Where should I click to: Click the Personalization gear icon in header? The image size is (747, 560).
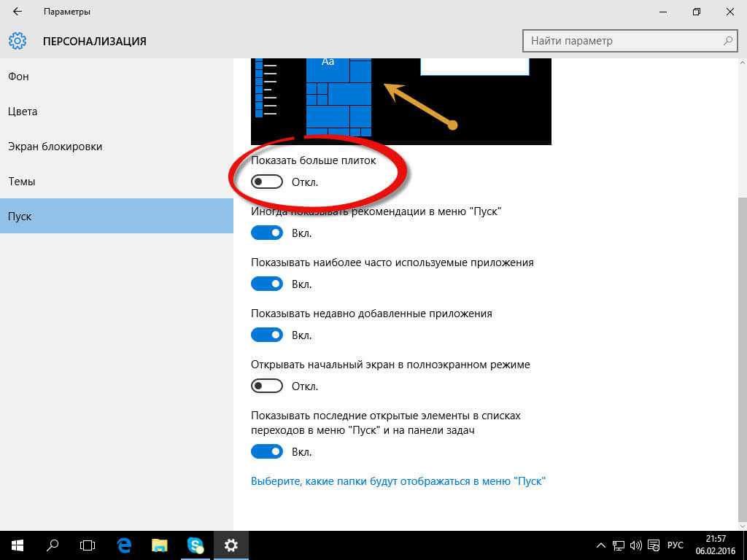tap(18, 41)
